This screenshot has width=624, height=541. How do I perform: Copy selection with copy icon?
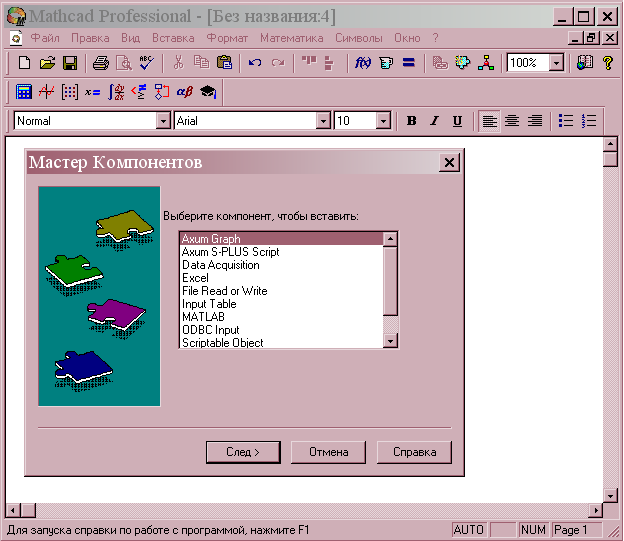click(x=201, y=63)
